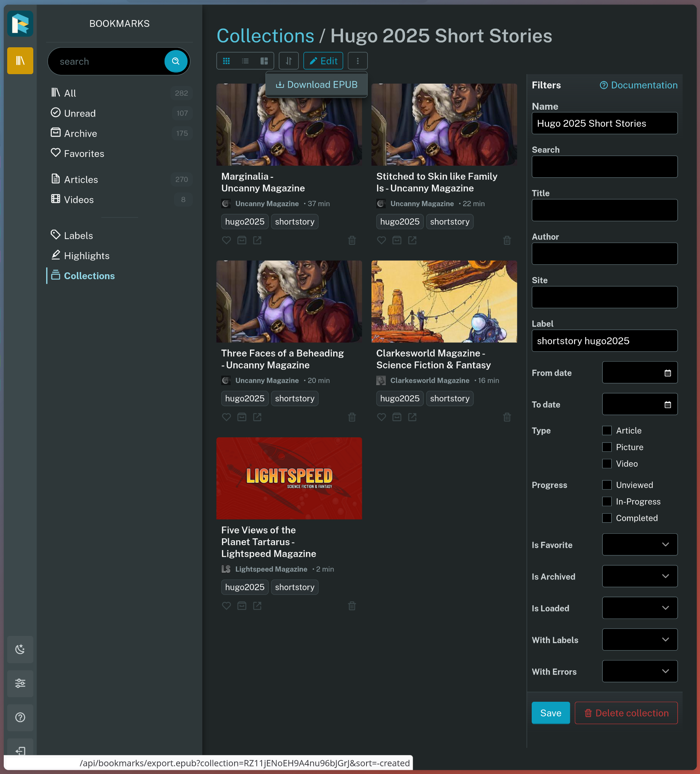700x774 pixels.
Task: Click the Site filter field
Action: tap(604, 297)
